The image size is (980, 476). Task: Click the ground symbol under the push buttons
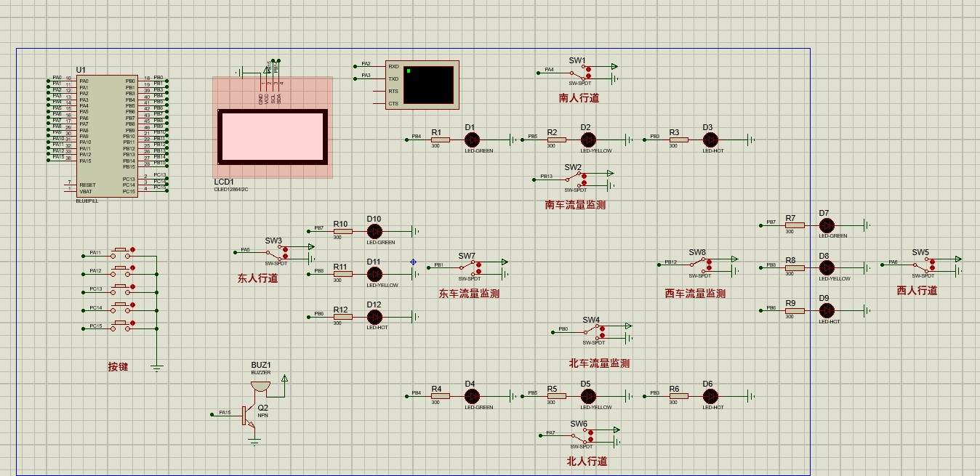click(x=156, y=368)
